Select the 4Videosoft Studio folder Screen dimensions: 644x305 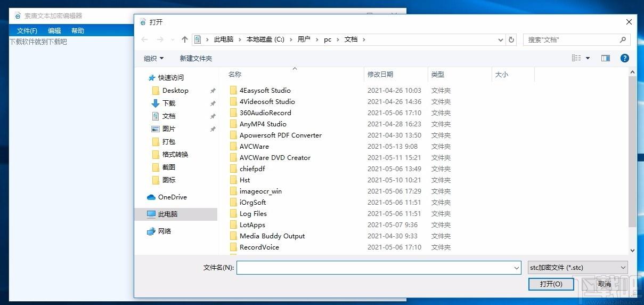pyautogui.click(x=267, y=102)
